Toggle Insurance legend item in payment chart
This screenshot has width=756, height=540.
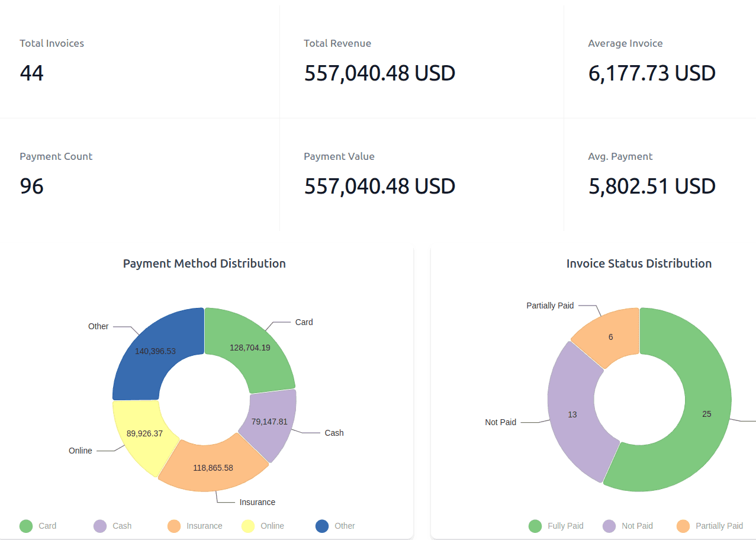point(195,526)
